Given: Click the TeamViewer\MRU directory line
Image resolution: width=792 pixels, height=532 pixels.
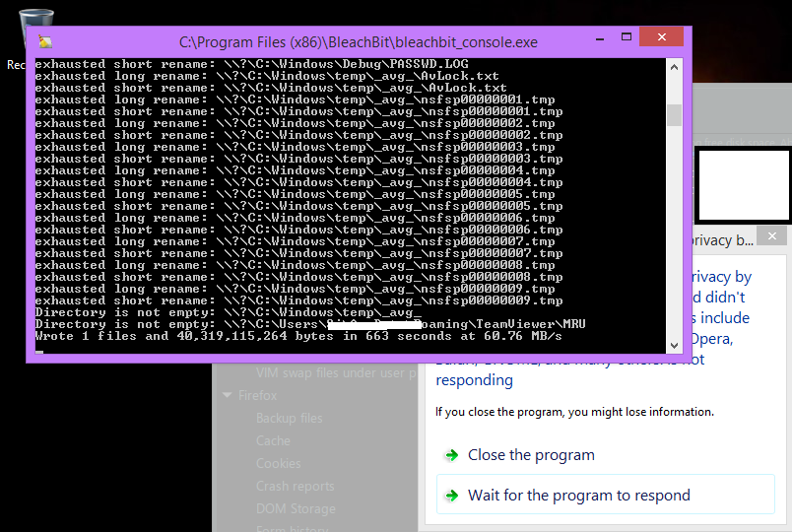Looking at the screenshot, I should (x=310, y=324).
